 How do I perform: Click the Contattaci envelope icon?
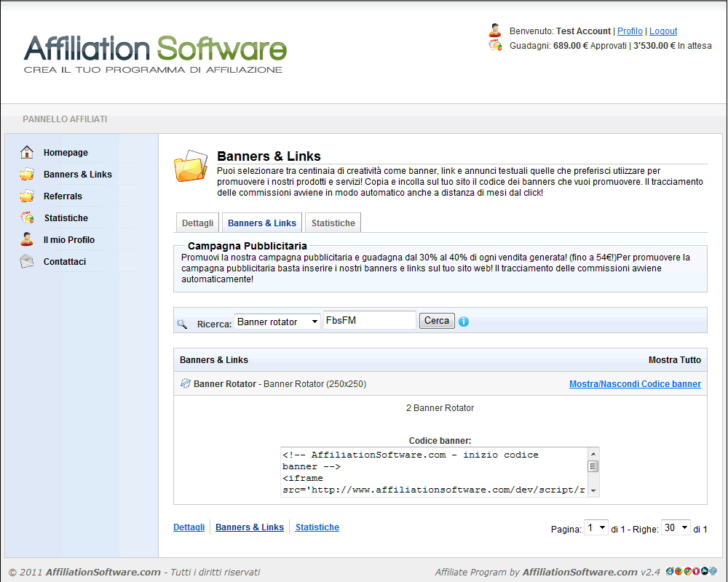[27, 261]
